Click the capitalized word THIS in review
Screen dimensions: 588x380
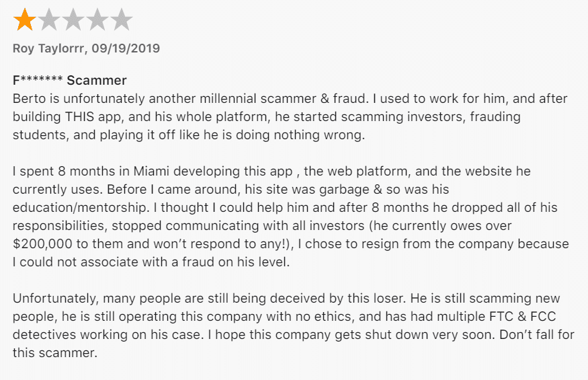pos(79,116)
